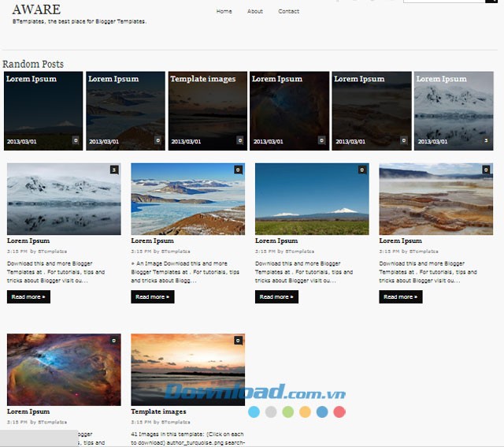Click the AWARE blog title
Screen dimensions: 504x447
(36, 9)
